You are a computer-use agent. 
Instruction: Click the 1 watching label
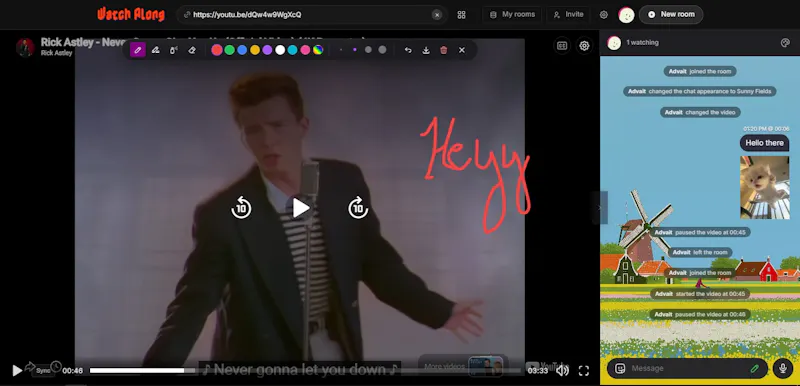642,43
